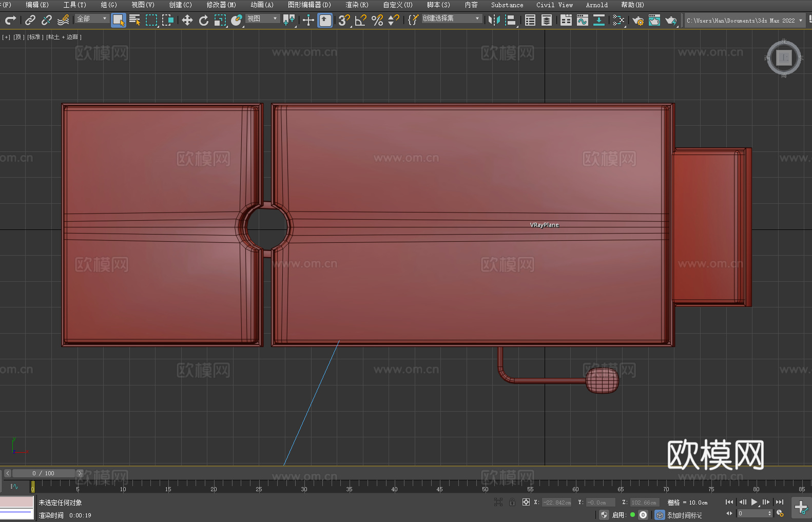Click 添加时间标记 in the status bar

[x=684, y=515]
